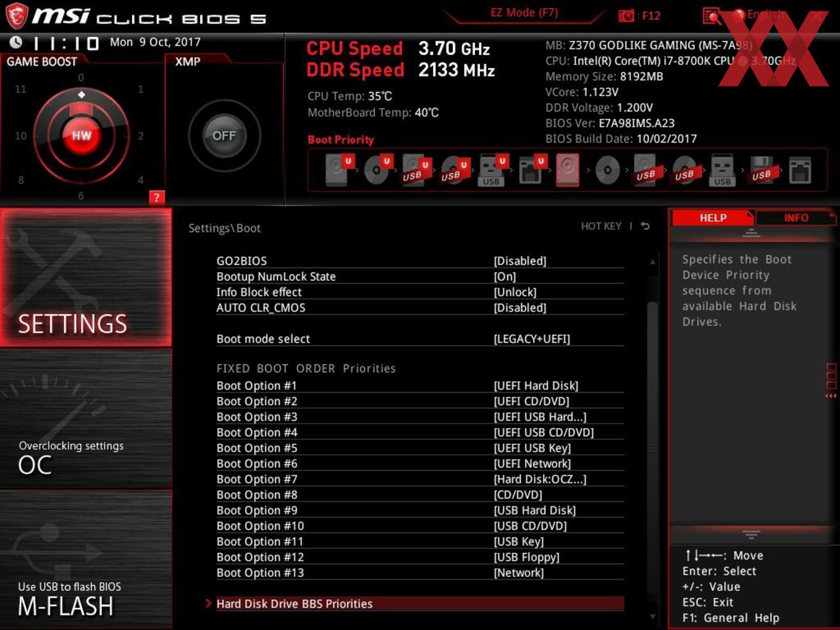Select Boot Option #10 row label
This screenshot has width=840, height=630.
click(x=260, y=526)
